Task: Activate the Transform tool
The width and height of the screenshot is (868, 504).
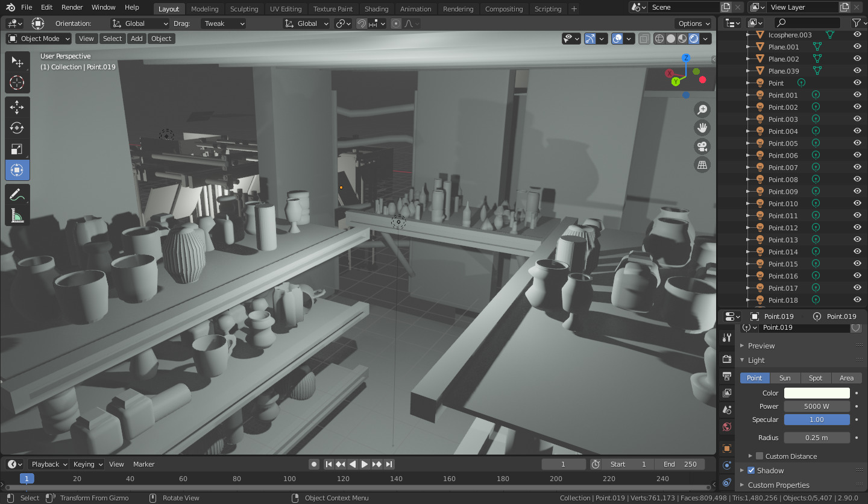Action: pos(17,170)
